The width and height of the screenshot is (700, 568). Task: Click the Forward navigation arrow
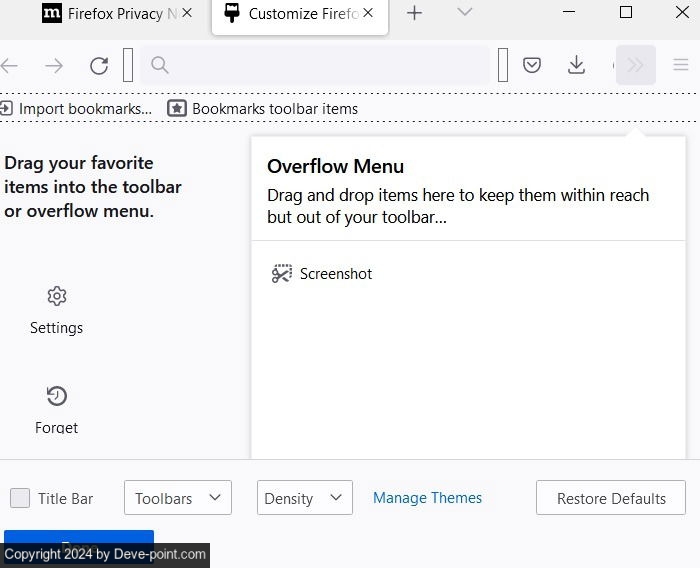coord(54,66)
